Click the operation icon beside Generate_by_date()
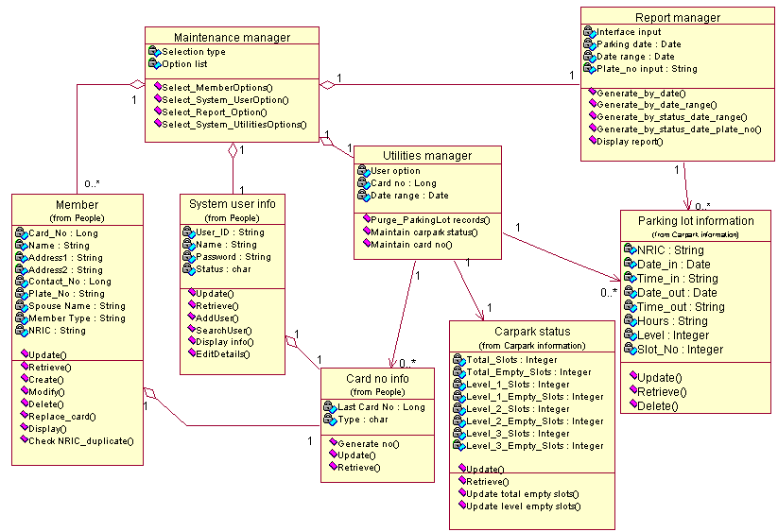Image resolution: width=778 pixels, height=532 pixels. pyautogui.click(x=592, y=93)
